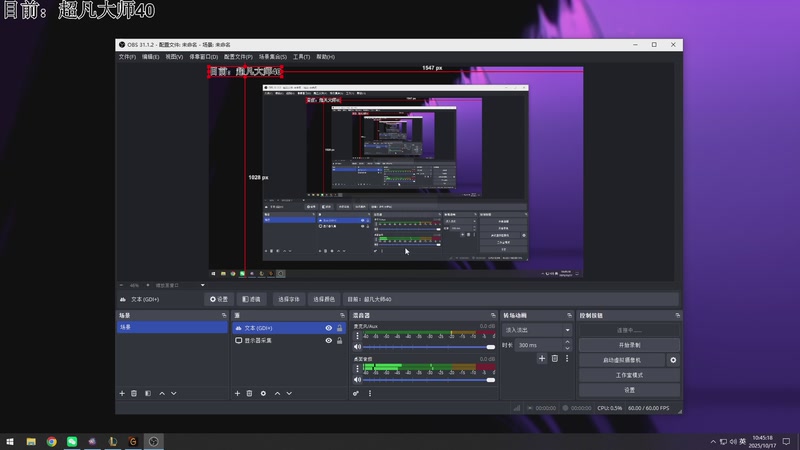Show hidden icons in the system tray
Image resolution: width=800 pixels, height=450 pixels.
coord(713,441)
